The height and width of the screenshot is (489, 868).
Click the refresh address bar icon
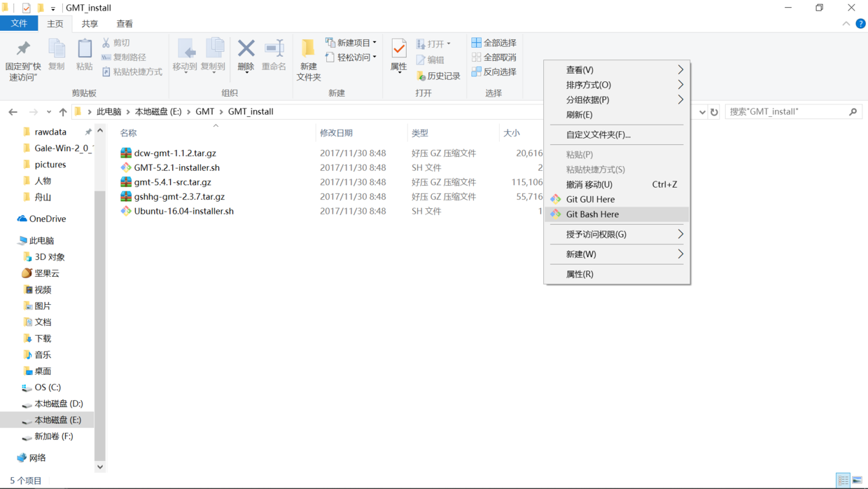tap(714, 112)
